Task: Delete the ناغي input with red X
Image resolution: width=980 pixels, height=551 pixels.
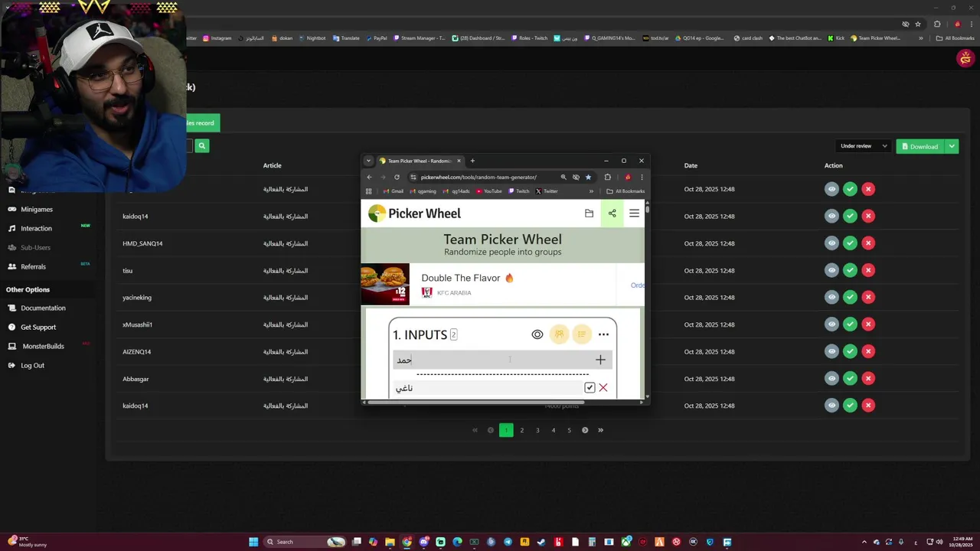Action: pyautogui.click(x=603, y=388)
